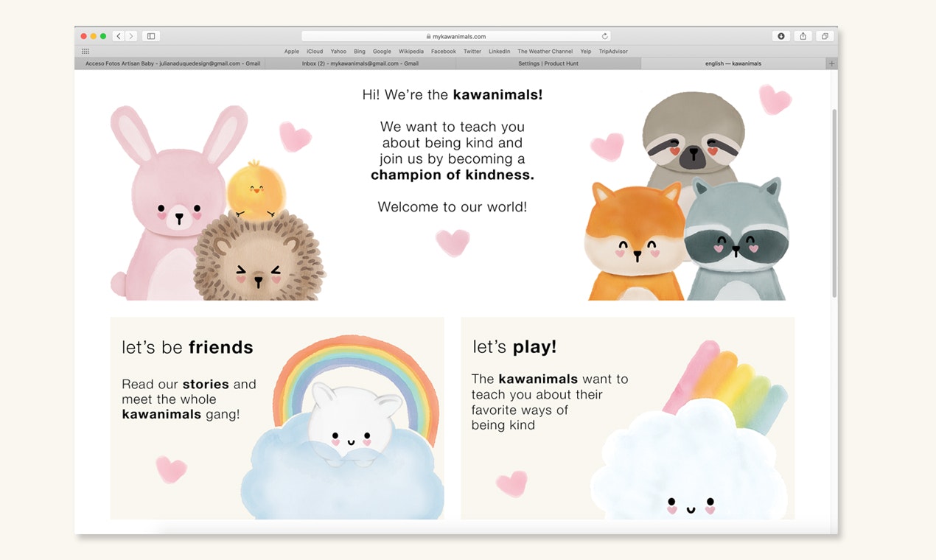Visit The Weather Channel bookmark
Image resolution: width=936 pixels, height=560 pixels.
(x=545, y=51)
